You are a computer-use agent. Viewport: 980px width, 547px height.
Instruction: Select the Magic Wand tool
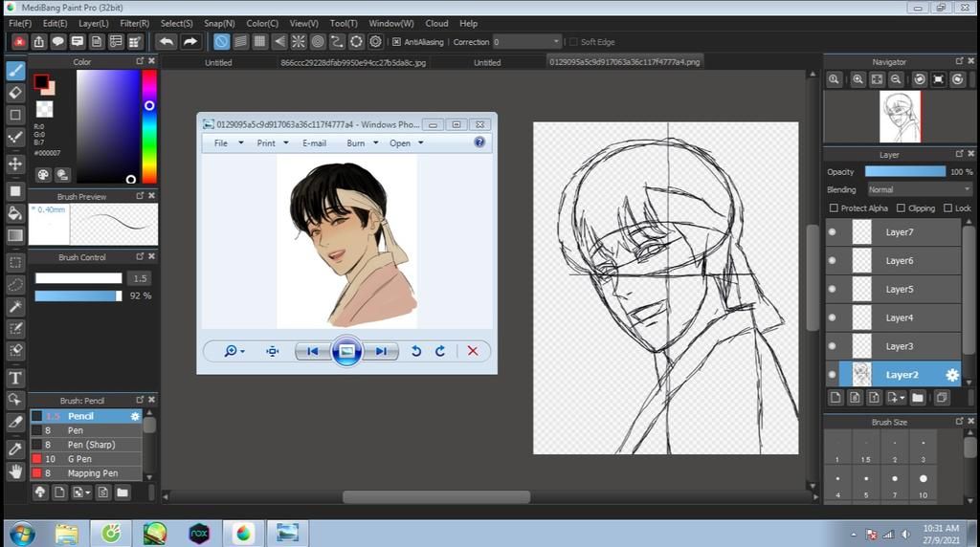point(15,307)
